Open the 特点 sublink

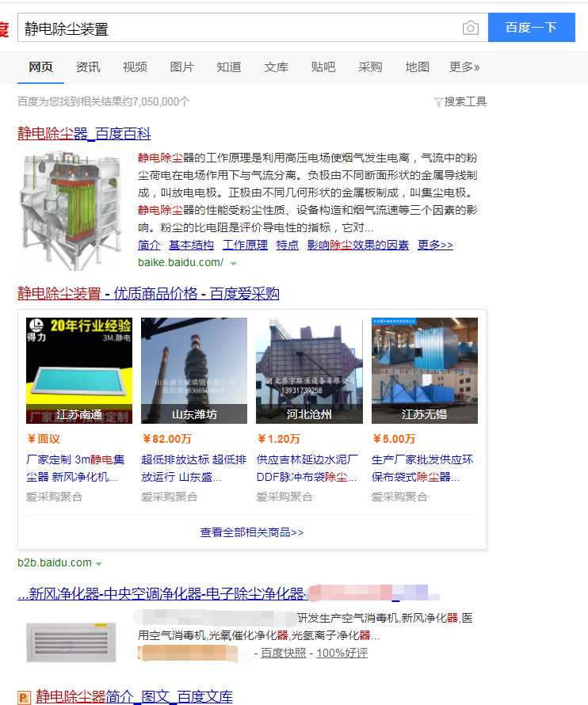288,245
